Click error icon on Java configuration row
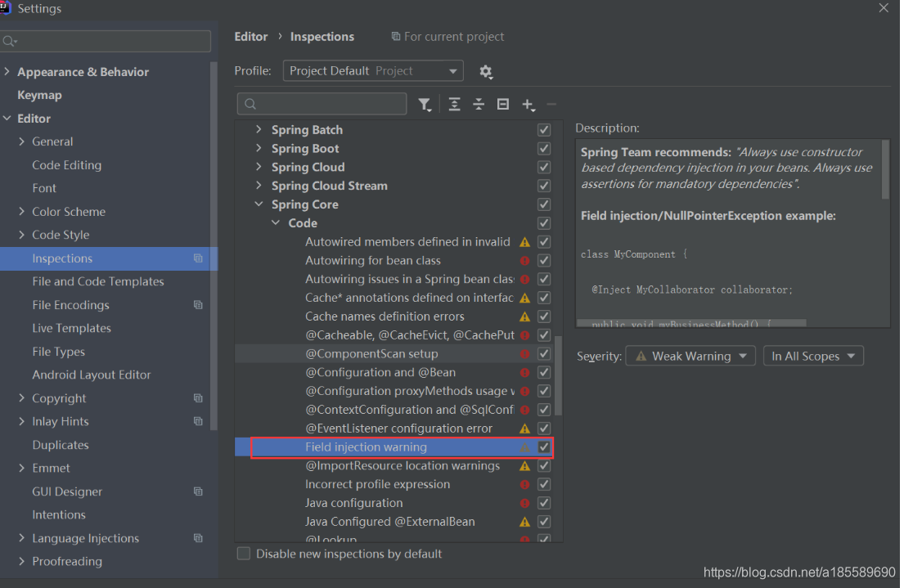Screen dimensions: 904x588 click(x=524, y=503)
